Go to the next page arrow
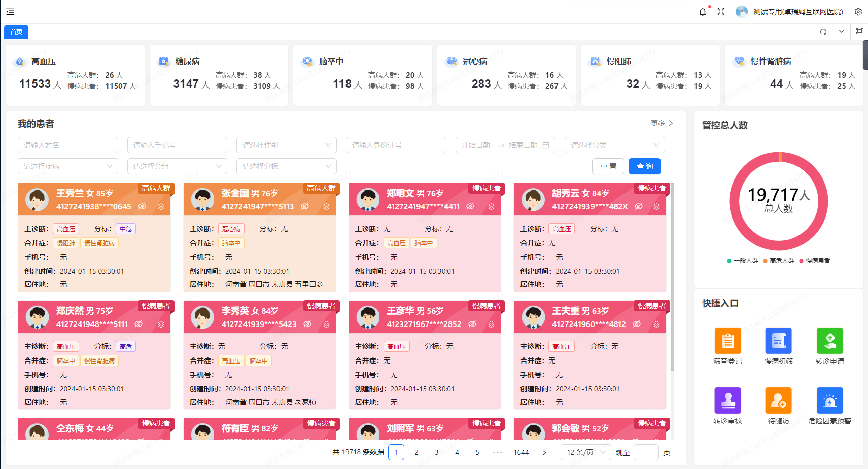The height and width of the screenshot is (469, 868). click(544, 452)
